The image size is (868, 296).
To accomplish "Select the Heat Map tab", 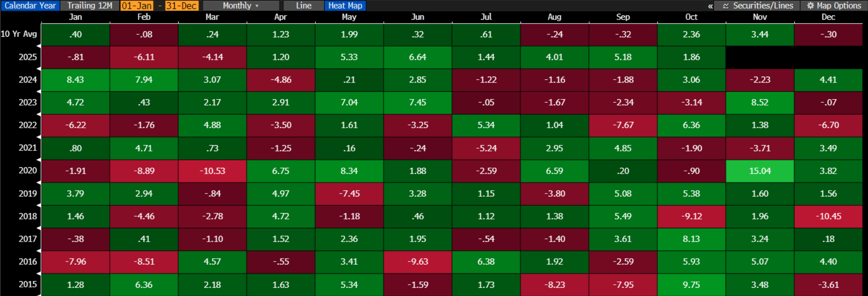I will [345, 6].
